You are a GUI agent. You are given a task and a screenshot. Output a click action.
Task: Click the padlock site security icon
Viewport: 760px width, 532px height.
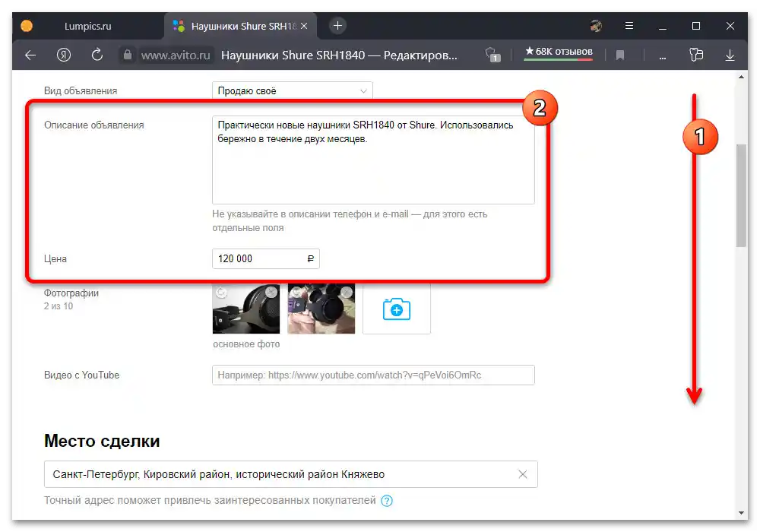coord(127,55)
